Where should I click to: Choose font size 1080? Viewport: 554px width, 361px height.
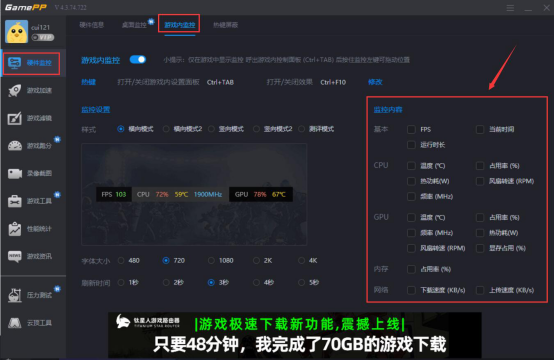coord(211,261)
